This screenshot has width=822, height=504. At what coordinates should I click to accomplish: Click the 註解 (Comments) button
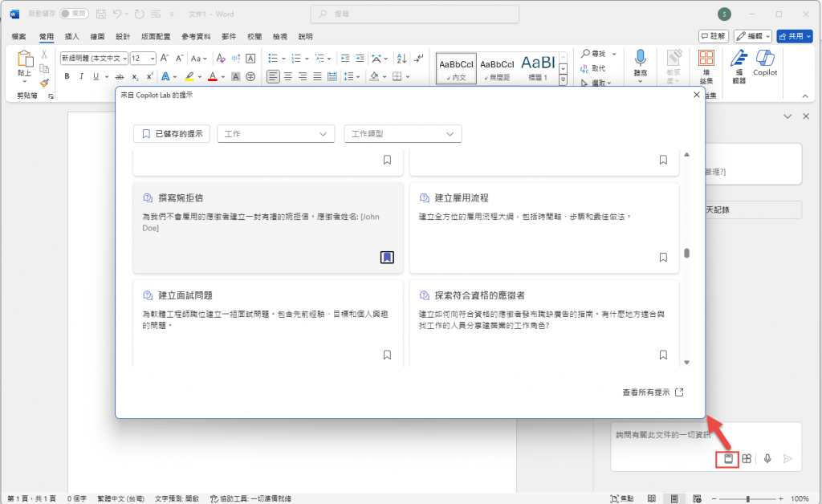(714, 36)
